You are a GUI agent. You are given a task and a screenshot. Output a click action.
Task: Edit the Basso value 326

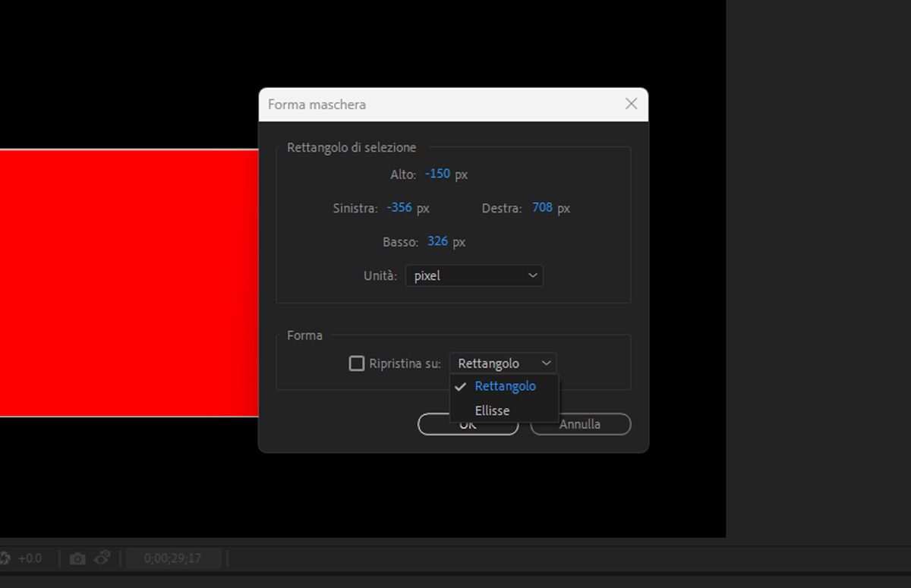(x=437, y=241)
